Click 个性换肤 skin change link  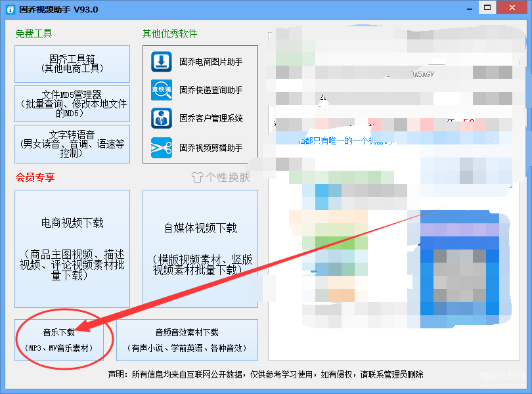[x=221, y=177]
